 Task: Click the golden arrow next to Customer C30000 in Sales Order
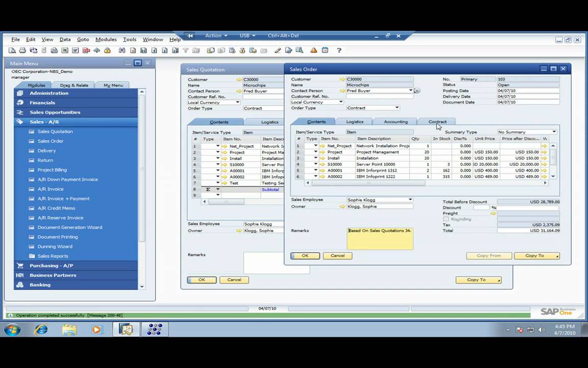tap(342, 79)
